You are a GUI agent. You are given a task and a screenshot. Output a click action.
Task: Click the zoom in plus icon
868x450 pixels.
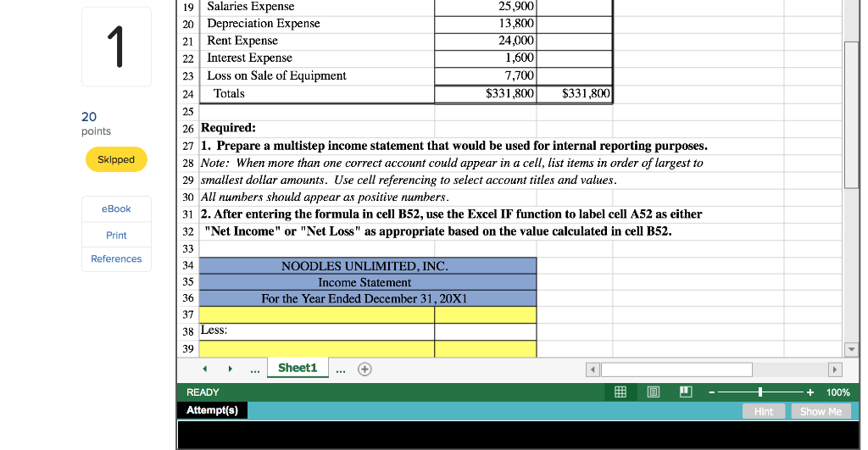[x=810, y=392]
